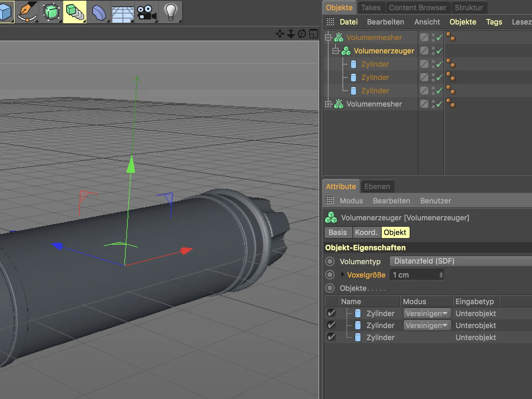The image size is (532, 399).
Task: Open the Tags menu in Object Manager
Action: pyautogui.click(x=494, y=22)
